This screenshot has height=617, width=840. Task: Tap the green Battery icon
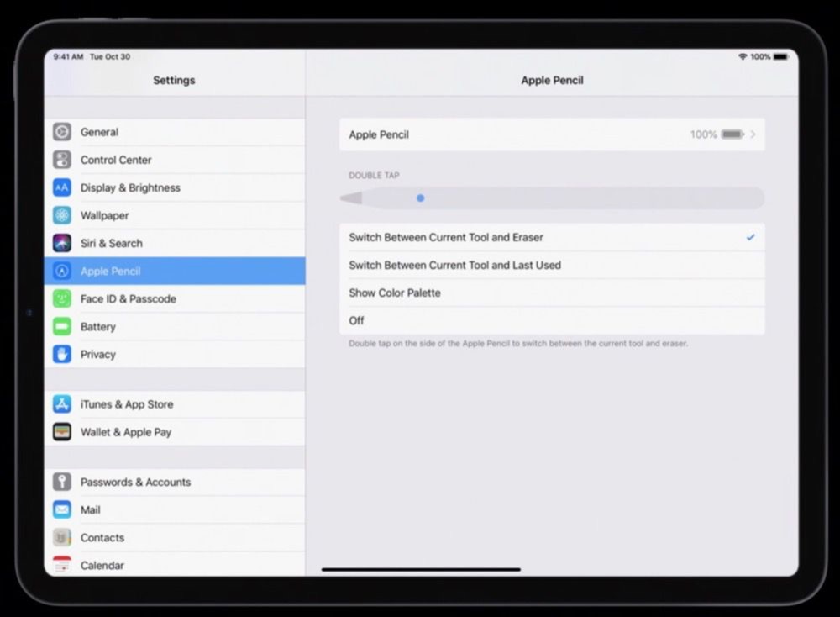(61, 326)
